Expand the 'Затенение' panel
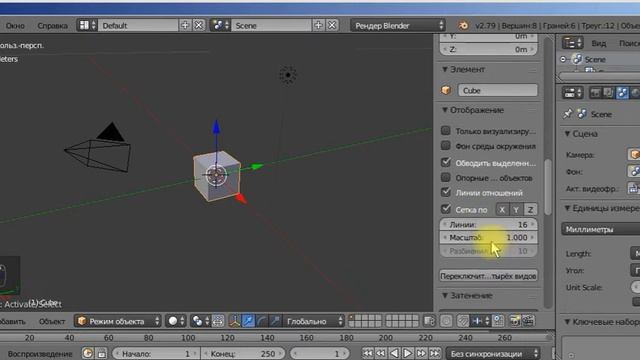Screen dimensions: 640x360 [445, 296]
